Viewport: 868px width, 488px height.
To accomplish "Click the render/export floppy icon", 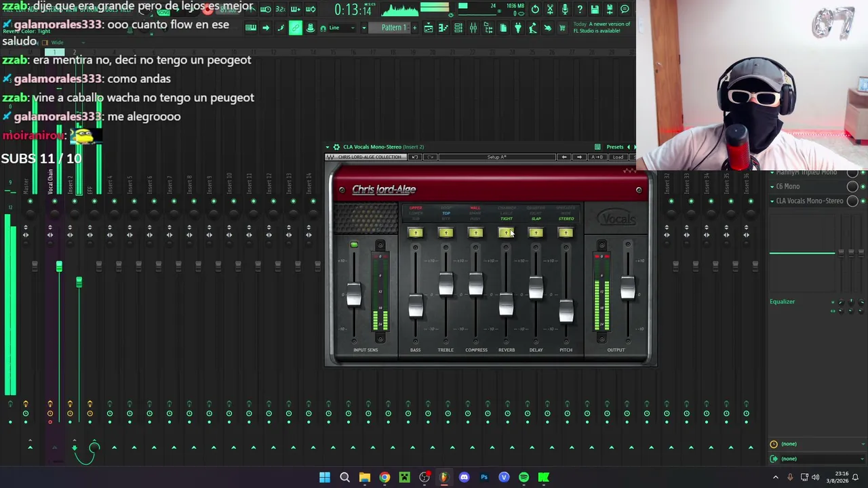I will [x=610, y=9].
